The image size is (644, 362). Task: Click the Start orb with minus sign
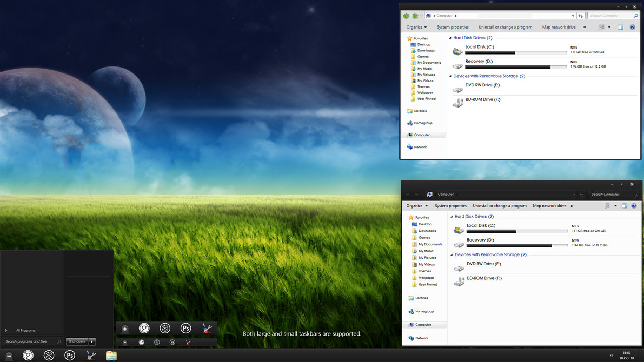[9, 356]
